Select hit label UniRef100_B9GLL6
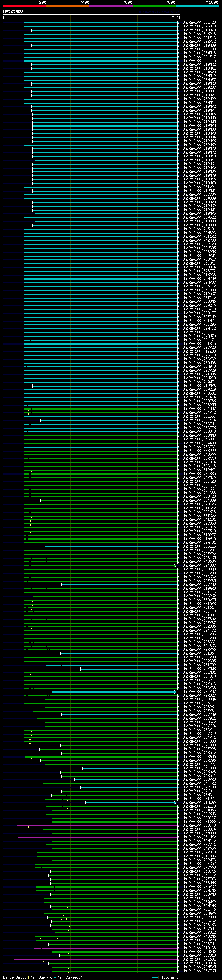This screenshot has height=980, width=222. coord(199,546)
